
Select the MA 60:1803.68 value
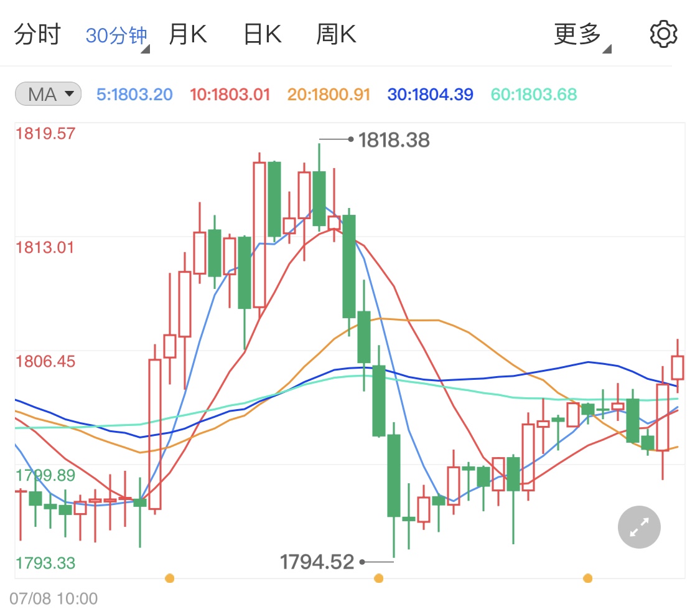pyautogui.click(x=533, y=94)
